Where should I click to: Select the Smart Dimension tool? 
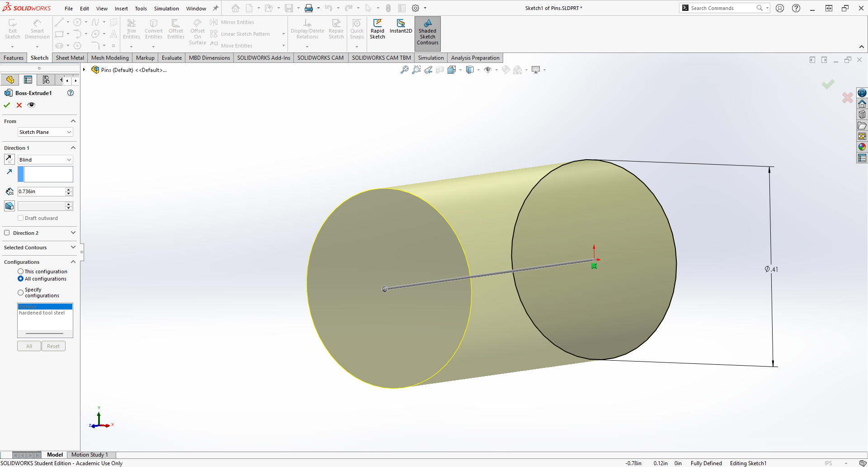click(x=37, y=29)
